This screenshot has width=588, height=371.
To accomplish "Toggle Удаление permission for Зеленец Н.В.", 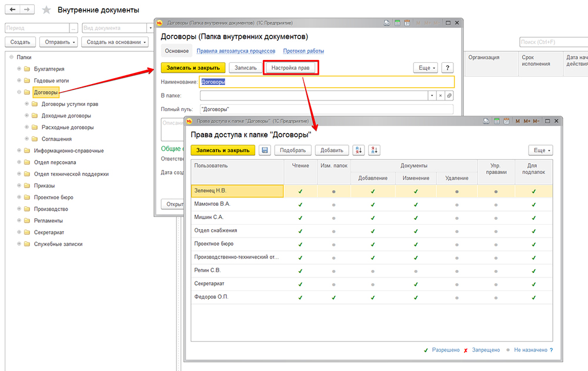I will [457, 191].
